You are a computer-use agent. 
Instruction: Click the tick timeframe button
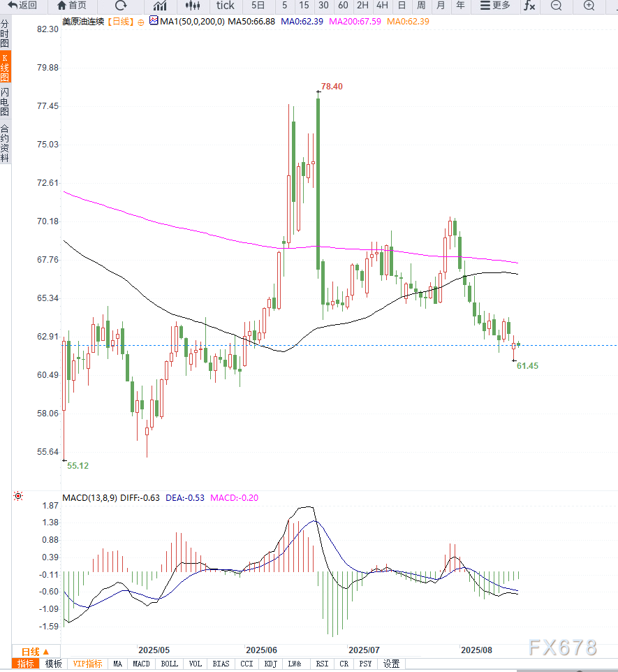tap(226, 6)
